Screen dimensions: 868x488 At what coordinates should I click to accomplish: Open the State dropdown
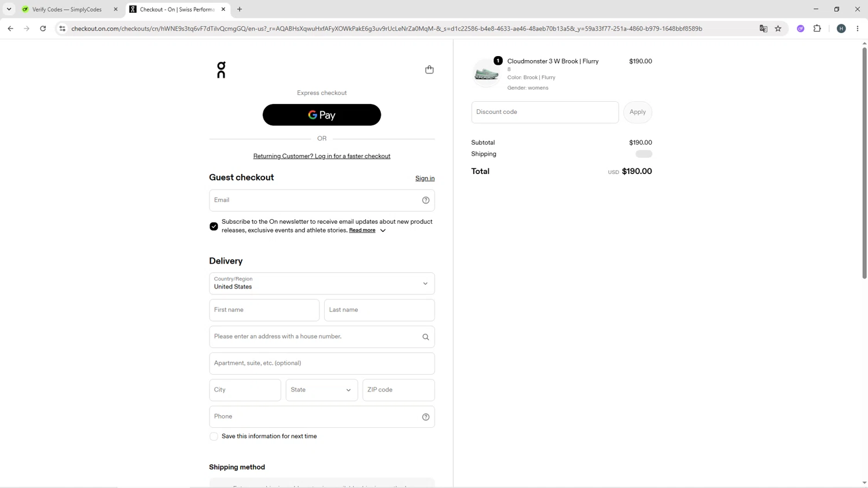(322, 390)
